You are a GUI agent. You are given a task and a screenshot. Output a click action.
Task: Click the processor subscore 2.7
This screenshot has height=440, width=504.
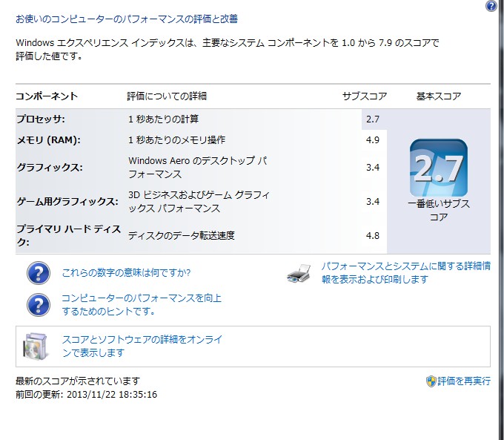(373, 119)
